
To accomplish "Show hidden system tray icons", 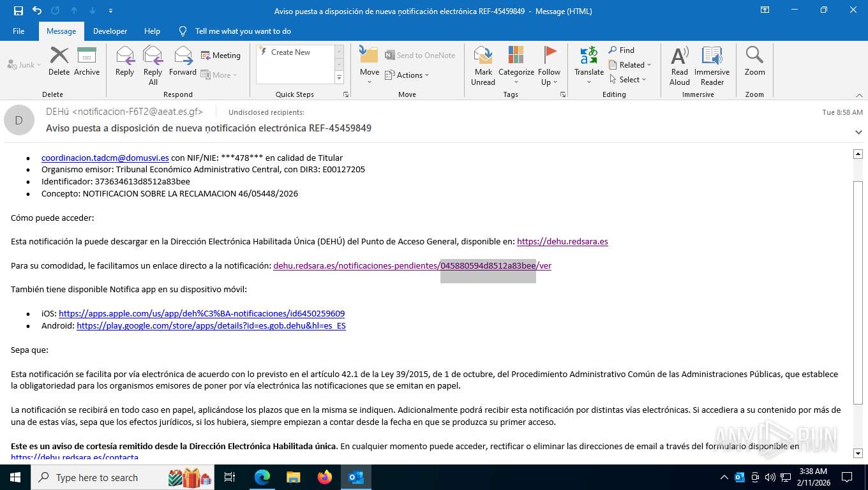I will tap(724, 477).
